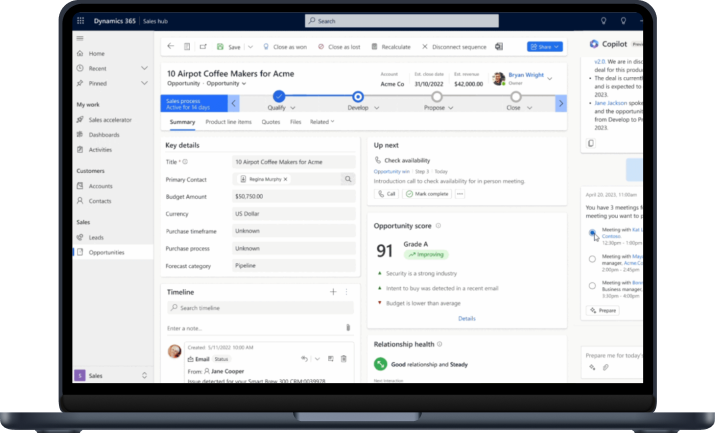715x434 pixels.
Task: Open the Sales area switcher
Action: (112, 375)
